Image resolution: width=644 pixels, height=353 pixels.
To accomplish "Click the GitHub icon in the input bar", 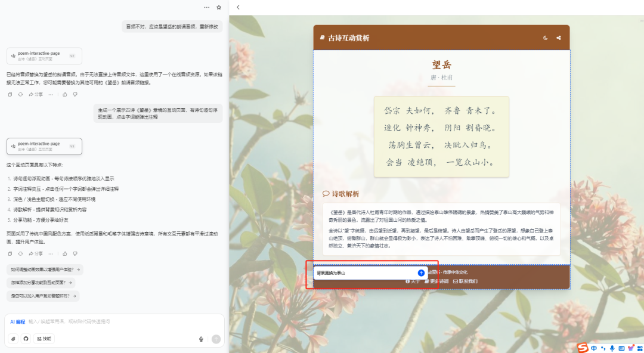I will point(25,337).
